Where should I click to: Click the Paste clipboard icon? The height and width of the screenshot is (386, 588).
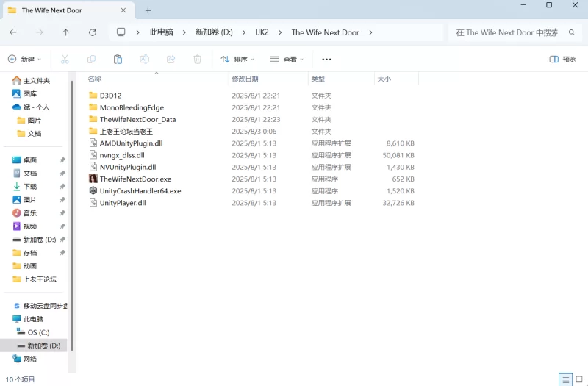[118, 60]
